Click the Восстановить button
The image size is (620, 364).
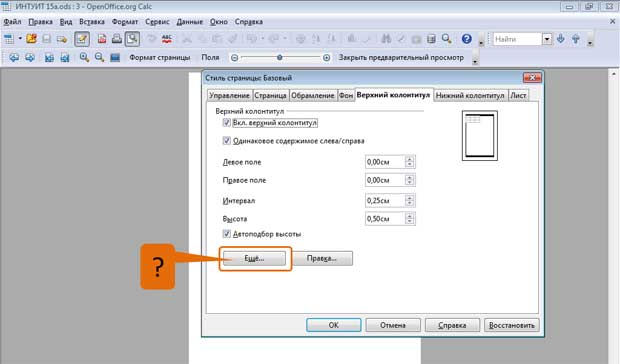click(512, 325)
